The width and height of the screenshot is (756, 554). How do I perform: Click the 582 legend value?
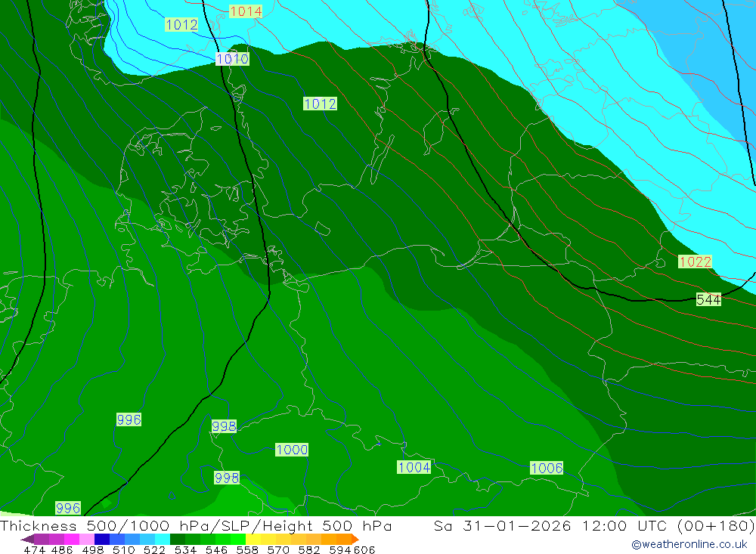308,549
